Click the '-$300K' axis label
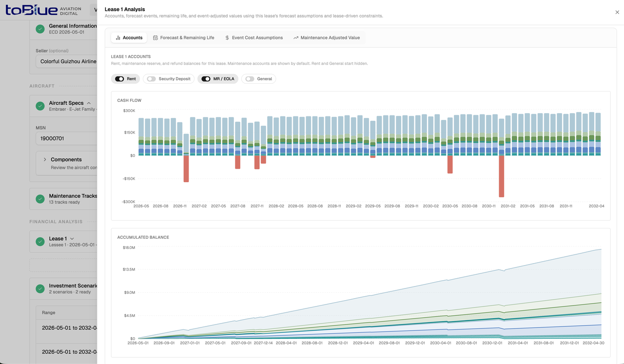Viewport: 624px width, 364px height. (x=128, y=202)
